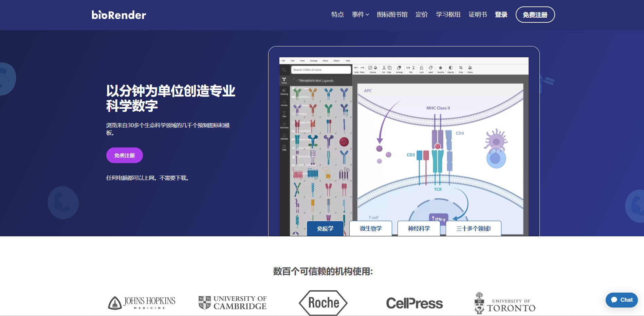Open the Opacity tool icon
The image size is (644, 316).
coord(450,68)
